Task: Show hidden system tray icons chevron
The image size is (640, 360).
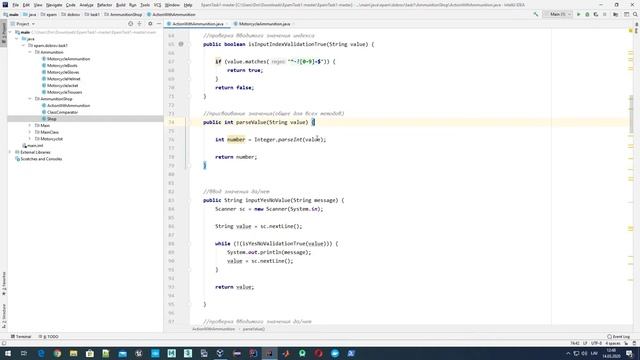Action: coord(568,353)
